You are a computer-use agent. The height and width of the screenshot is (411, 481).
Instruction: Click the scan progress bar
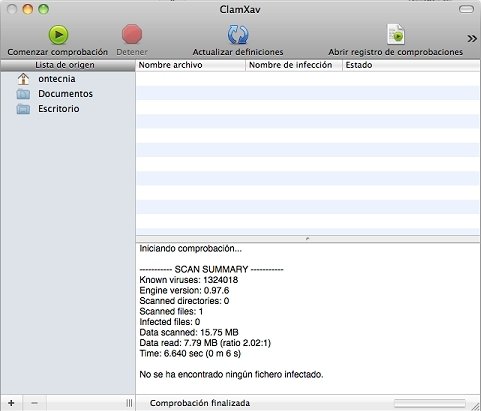pos(430,403)
